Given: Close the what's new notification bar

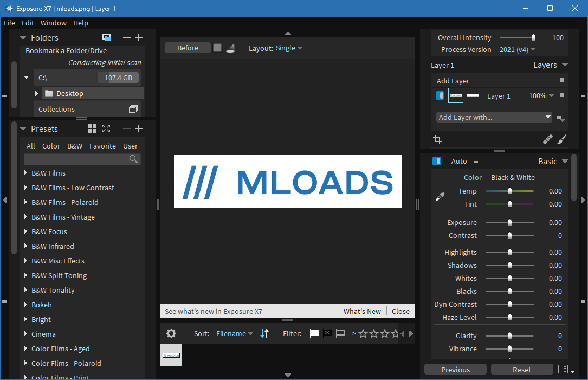Looking at the screenshot, I should (x=400, y=311).
